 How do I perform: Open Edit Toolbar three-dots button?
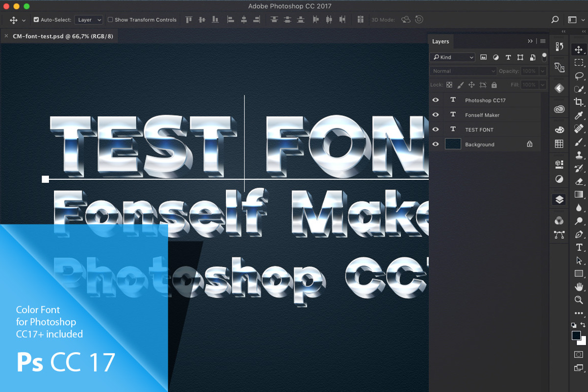[x=579, y=313]
